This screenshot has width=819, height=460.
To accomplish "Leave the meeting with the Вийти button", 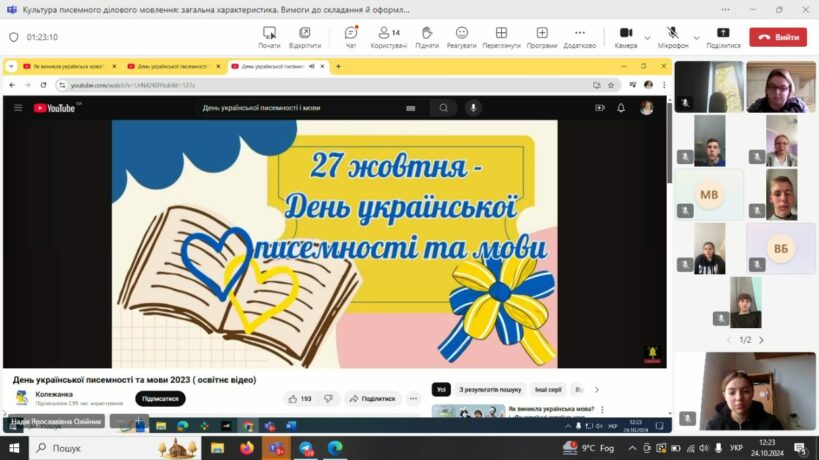I will click(780, 37).
